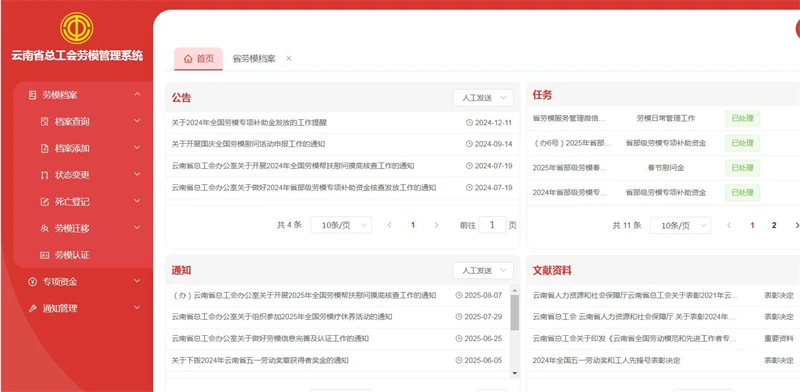Open 劳模认证 menu item
Viewport: 800px width, 392px height.
84,255
